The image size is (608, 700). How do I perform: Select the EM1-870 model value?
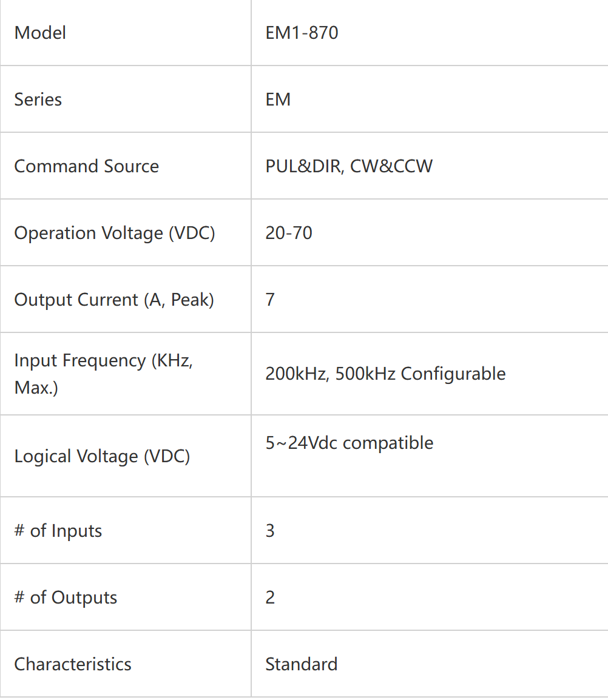click(302, 33)
